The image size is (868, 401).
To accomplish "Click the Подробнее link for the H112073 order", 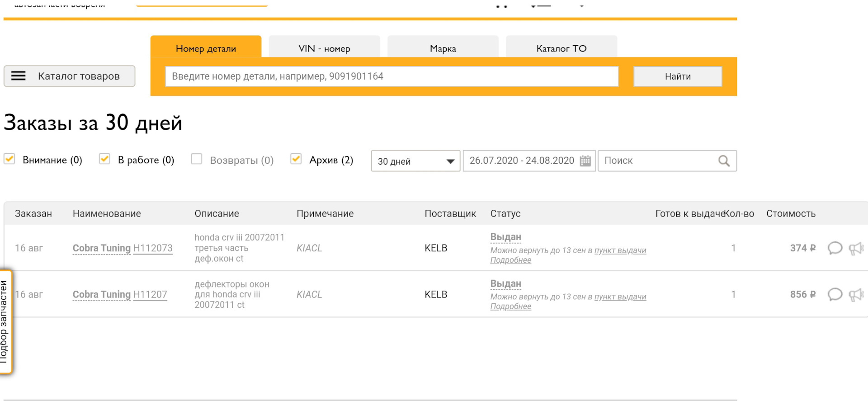I will [x=511, y=260].
